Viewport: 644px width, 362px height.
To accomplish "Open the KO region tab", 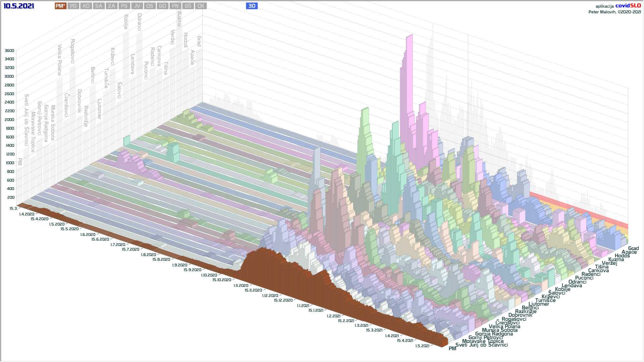I will 86,6.
